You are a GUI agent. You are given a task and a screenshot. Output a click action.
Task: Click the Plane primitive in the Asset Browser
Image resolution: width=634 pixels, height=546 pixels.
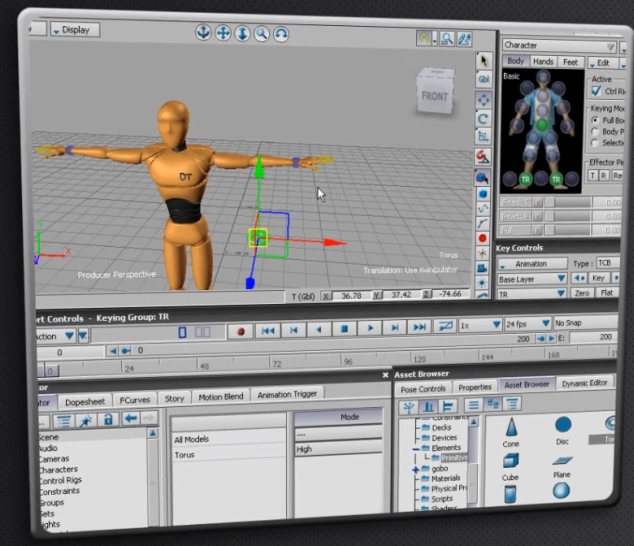click(562, 466)
